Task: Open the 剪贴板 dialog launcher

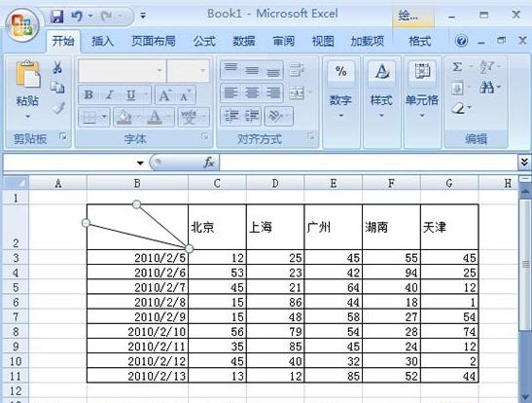Action: pos(63,137)
